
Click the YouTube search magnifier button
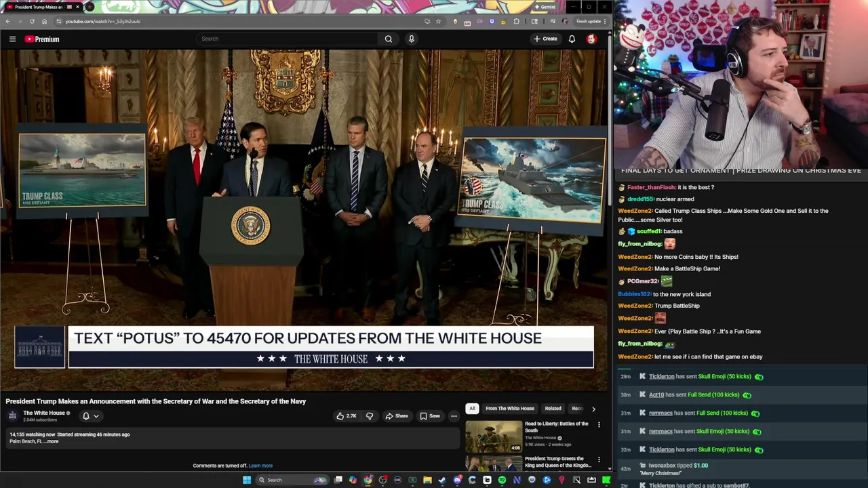tap(389, 39)
